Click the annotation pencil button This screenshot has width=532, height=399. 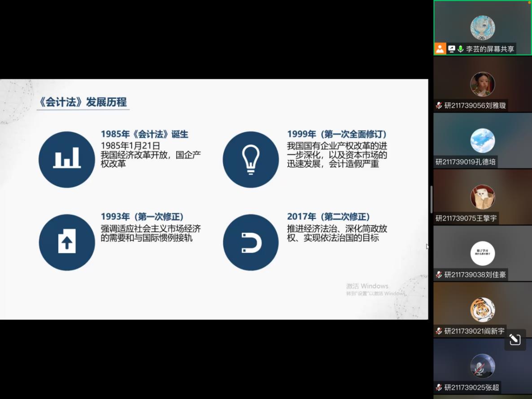[x=515, y=339]
